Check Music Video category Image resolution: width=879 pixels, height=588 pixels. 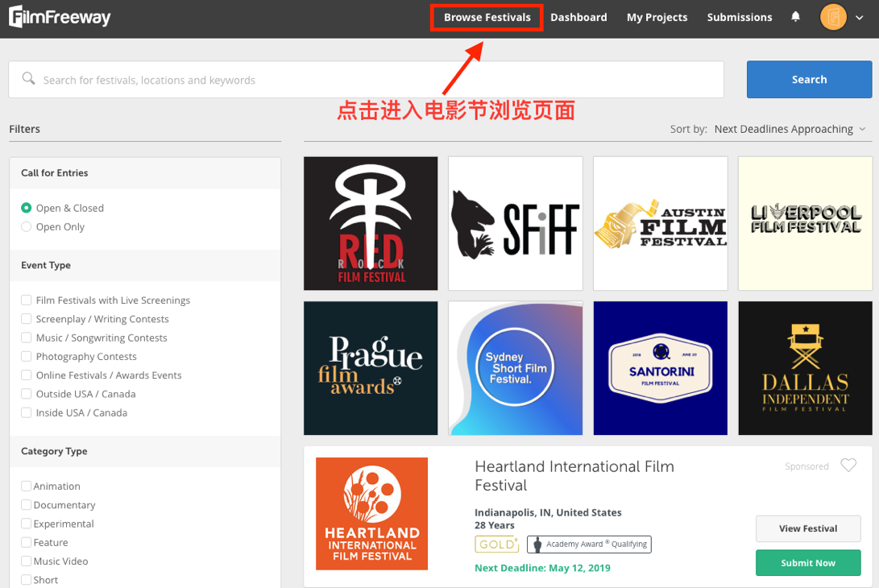point(27,561)
